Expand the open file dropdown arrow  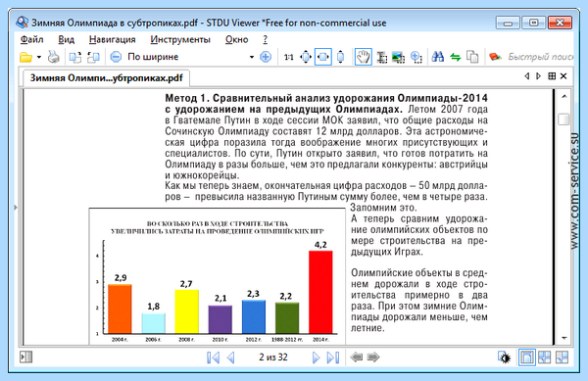38,57
